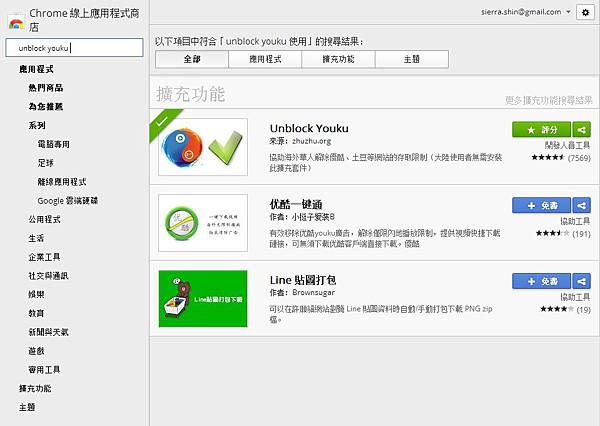Click the 优酷一键通 star rating (191)
This screenshot has height=426, width=600.
pos(563,233)
